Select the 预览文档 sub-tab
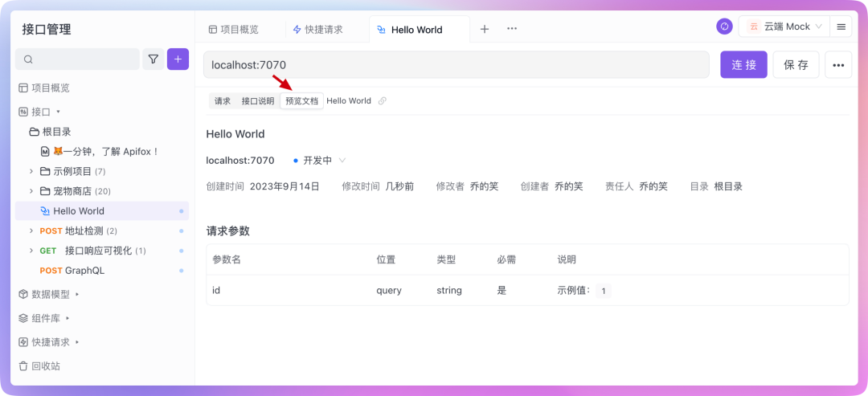The image size is (868, 396). coord(301,101)
